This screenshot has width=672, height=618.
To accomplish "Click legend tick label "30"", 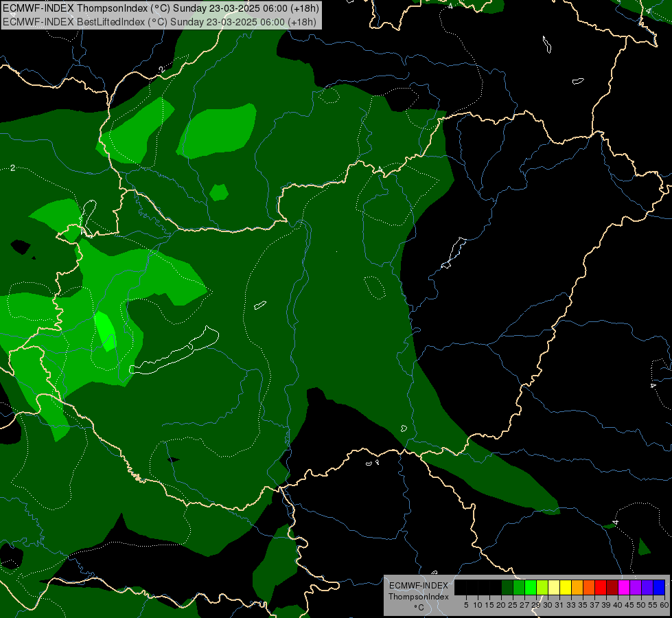I will coord(548,605).
